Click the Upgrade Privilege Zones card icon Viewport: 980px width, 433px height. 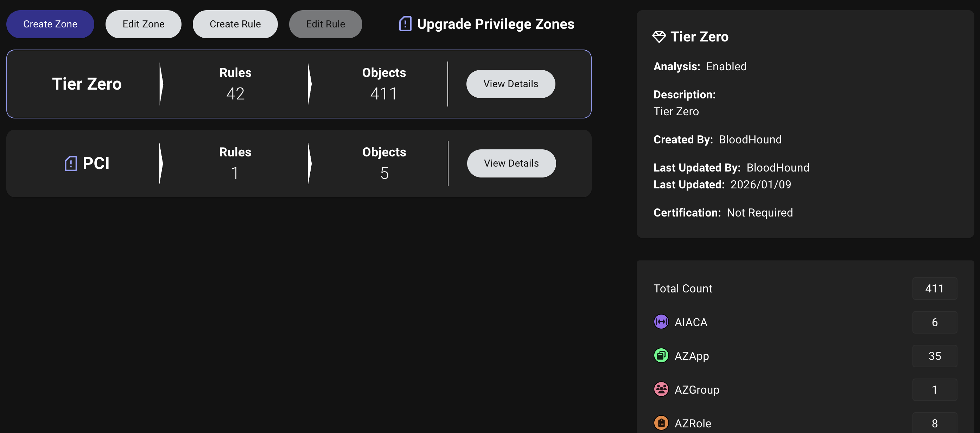(x=405, y=24)
